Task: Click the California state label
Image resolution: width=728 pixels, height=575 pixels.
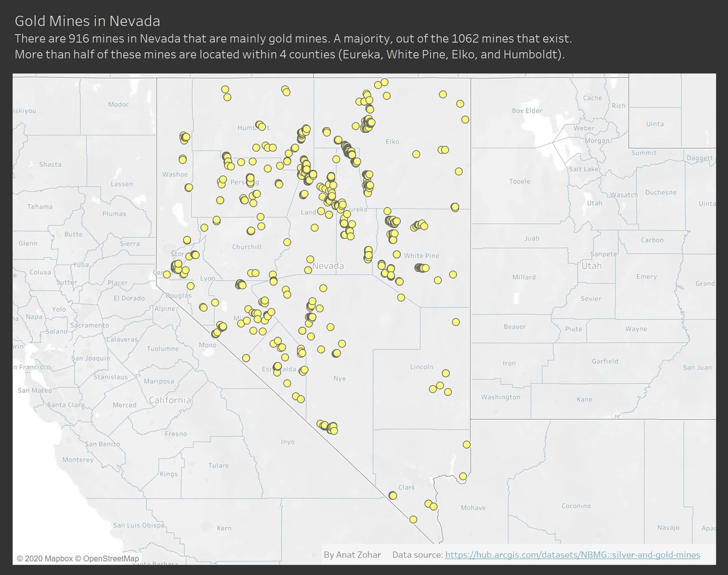Action: pyautogui.click(x=170, y=400)
